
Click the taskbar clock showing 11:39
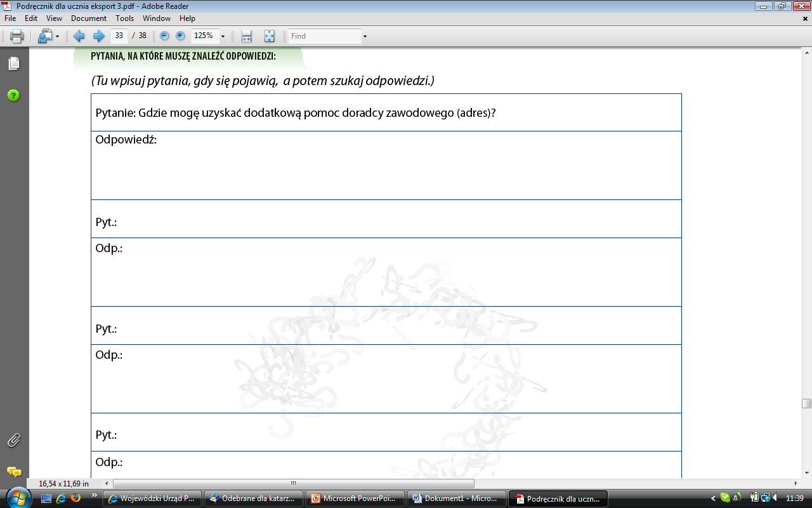click(x=795, y=498)
